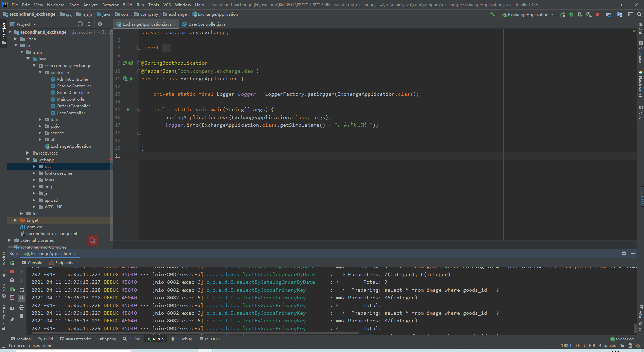The width and height of the screenshot is (644, 352).
Task: Toggle soft-wrap in console
Action: pyautogui.click(x=22, y=290)
